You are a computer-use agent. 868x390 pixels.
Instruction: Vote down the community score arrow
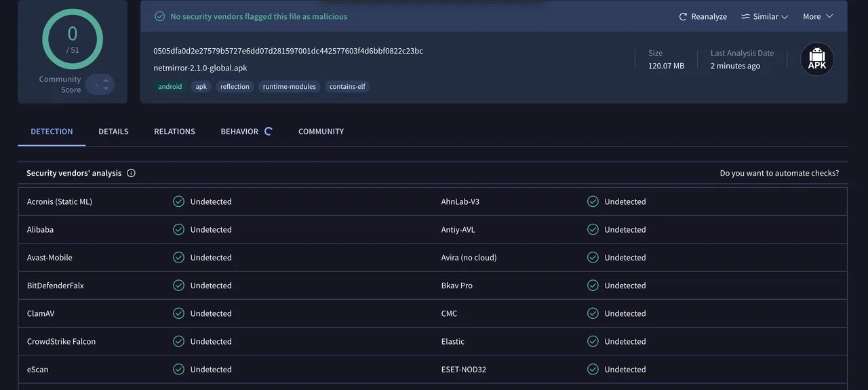[x=106, y=89]
